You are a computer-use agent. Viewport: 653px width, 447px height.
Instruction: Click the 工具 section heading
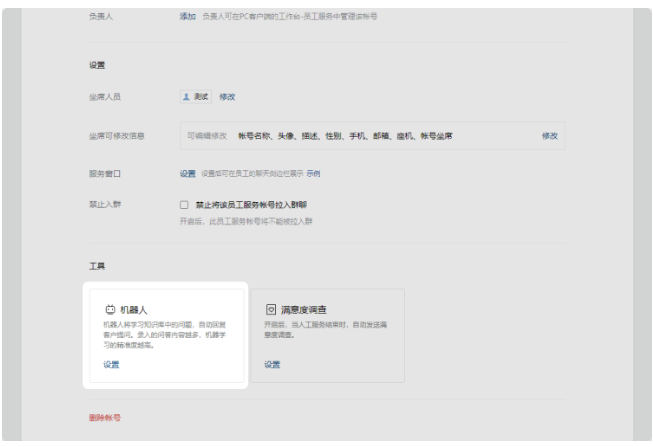95,267
